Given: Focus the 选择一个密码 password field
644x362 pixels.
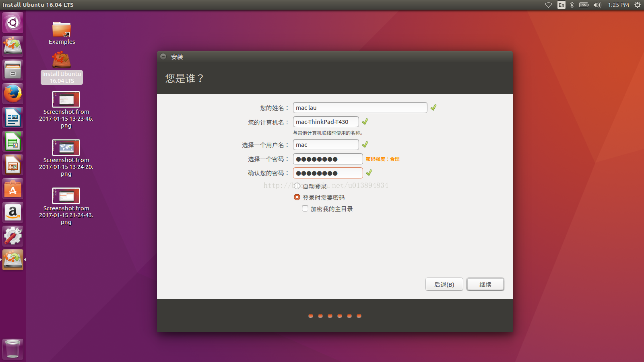Looking at the screenshot, I should click(x=328, y=159).
